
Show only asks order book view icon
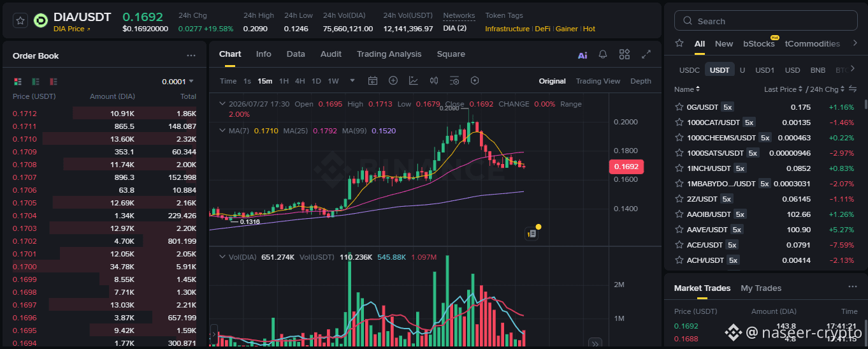54,82
